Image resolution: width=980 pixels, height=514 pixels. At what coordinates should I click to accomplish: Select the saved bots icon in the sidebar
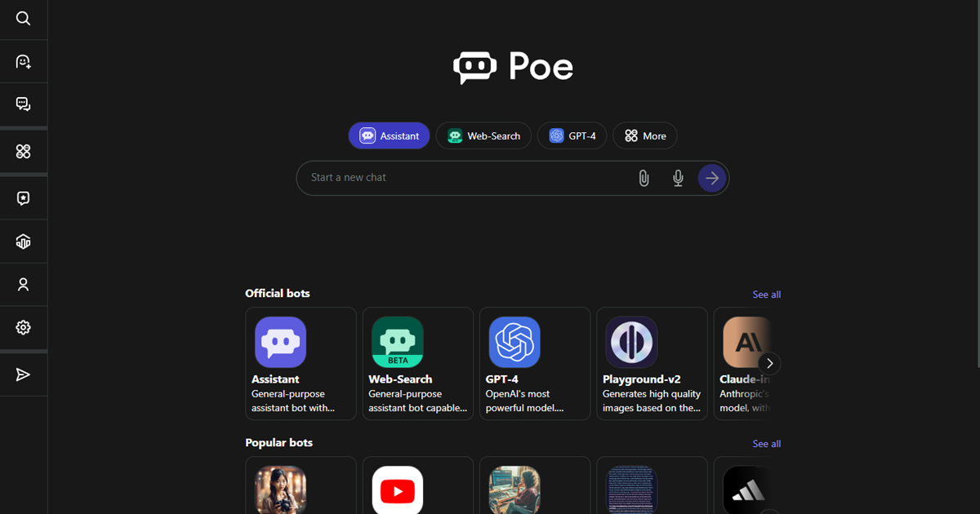(x=24, y=197)
